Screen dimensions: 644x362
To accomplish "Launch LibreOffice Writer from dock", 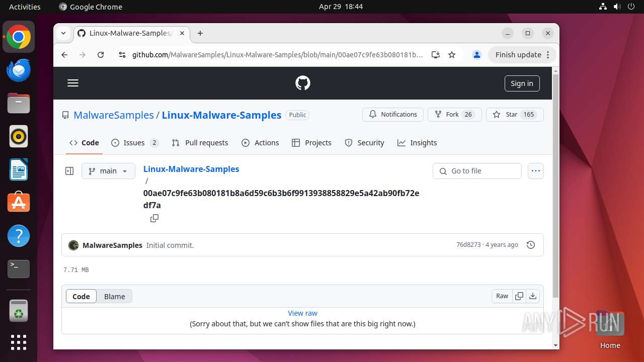I will coord(19,170).
